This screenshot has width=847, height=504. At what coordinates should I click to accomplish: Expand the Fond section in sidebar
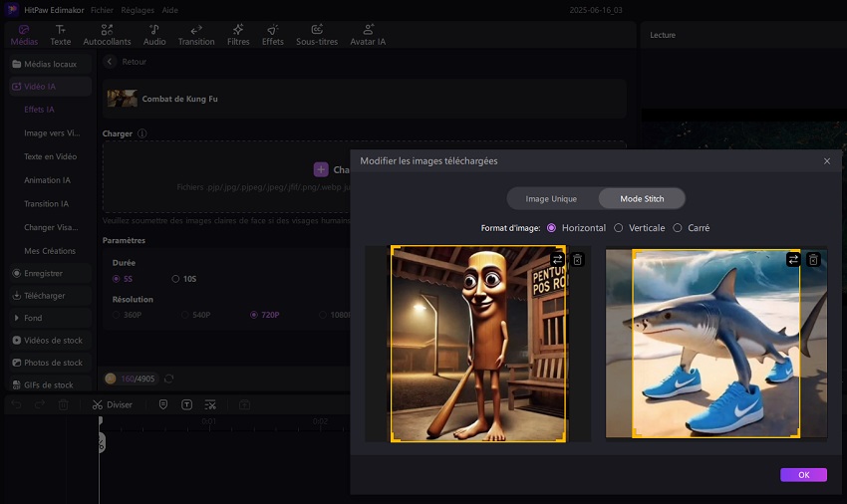pos(32,318)
